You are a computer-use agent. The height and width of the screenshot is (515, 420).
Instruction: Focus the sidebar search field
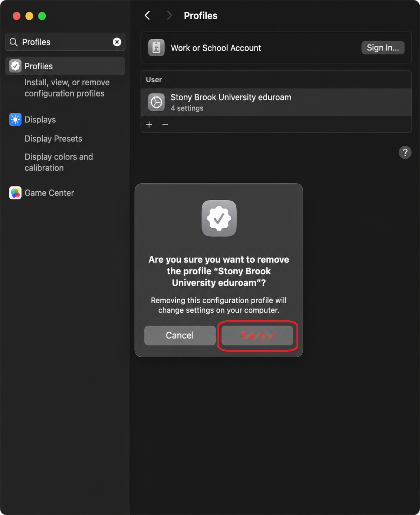pyautogui.click(x=65, y=42)
